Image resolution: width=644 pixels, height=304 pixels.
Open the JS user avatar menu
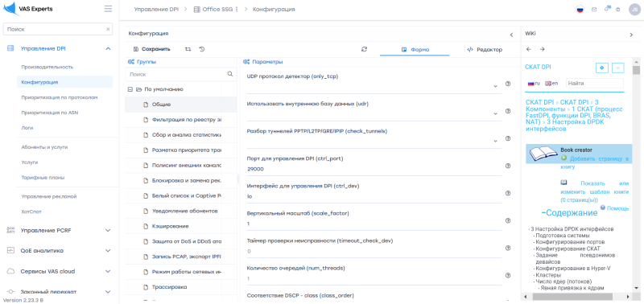click(x=634, y=10)
